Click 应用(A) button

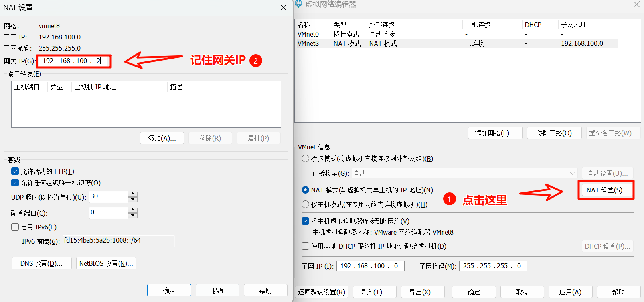(x=571, y=292)
